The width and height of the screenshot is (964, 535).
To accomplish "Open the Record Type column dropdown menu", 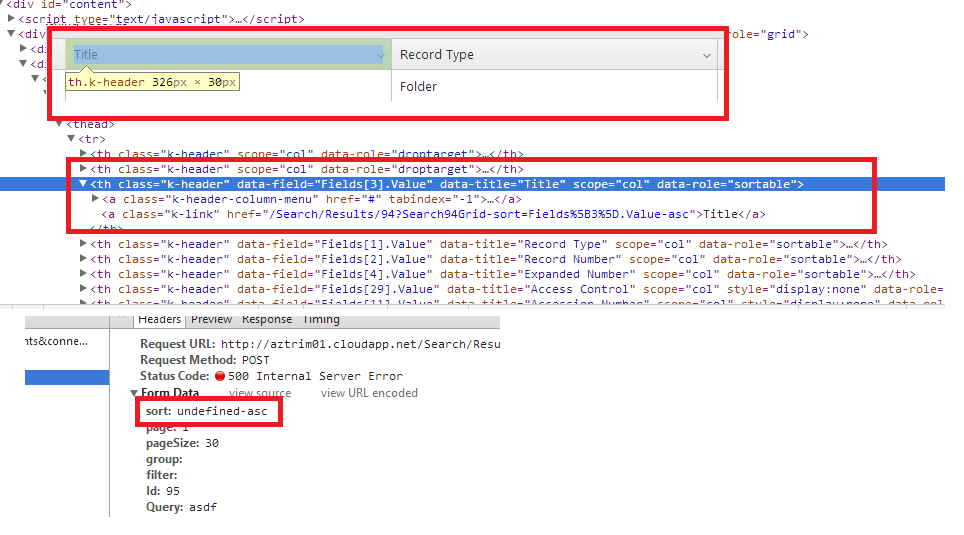I will pos(707,55).
